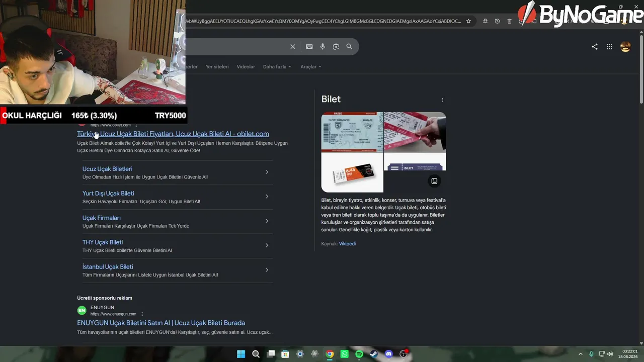
Task: Click the Ücretli sponsorlu reklam label
Action: pyautogui.click(x=105, y=298)
